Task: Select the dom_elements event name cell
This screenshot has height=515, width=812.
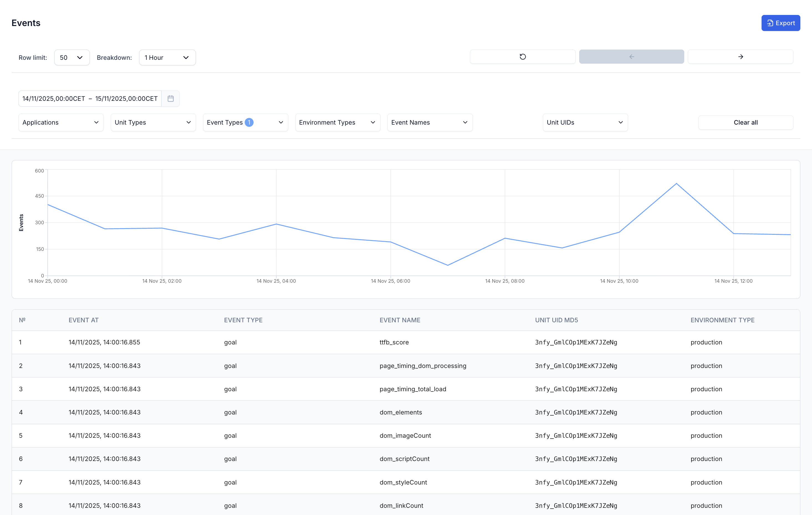Action: click(x=401, y=412)
